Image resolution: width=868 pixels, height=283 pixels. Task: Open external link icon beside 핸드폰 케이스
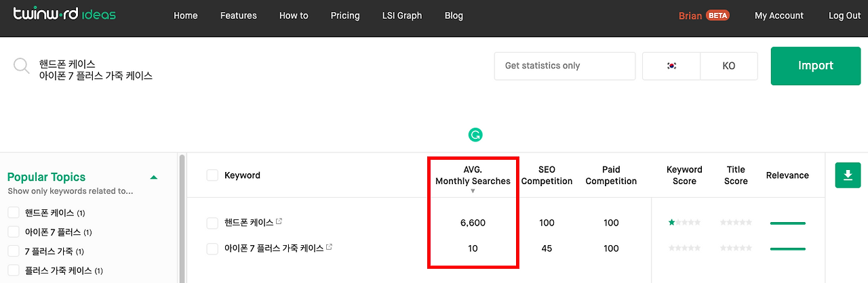click(279, 221)
